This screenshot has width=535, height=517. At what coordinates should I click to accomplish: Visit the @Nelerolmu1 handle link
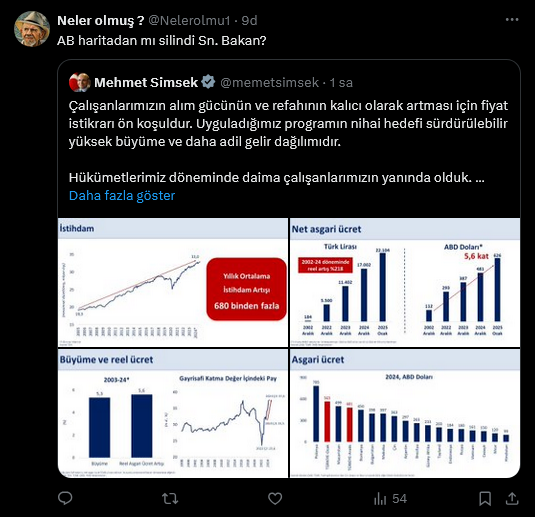pos(190,20)
